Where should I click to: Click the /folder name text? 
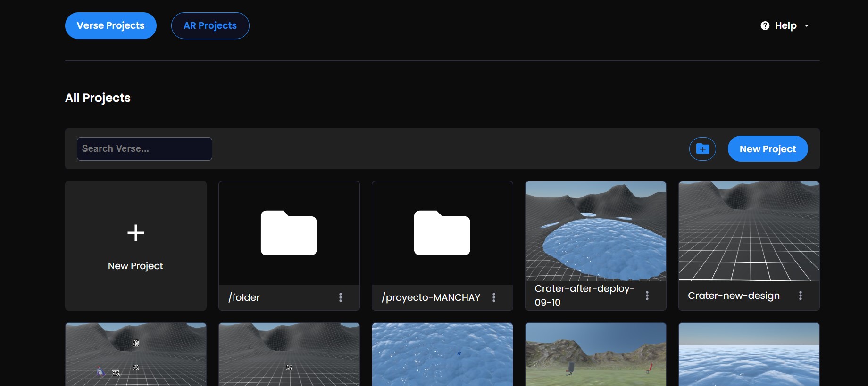pos(244,297)
